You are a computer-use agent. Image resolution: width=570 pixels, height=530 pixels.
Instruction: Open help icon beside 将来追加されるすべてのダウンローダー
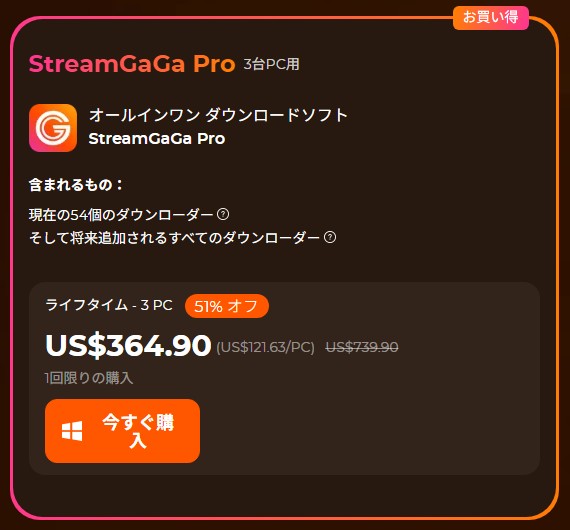pyautogui.click(x=330, y=237)
